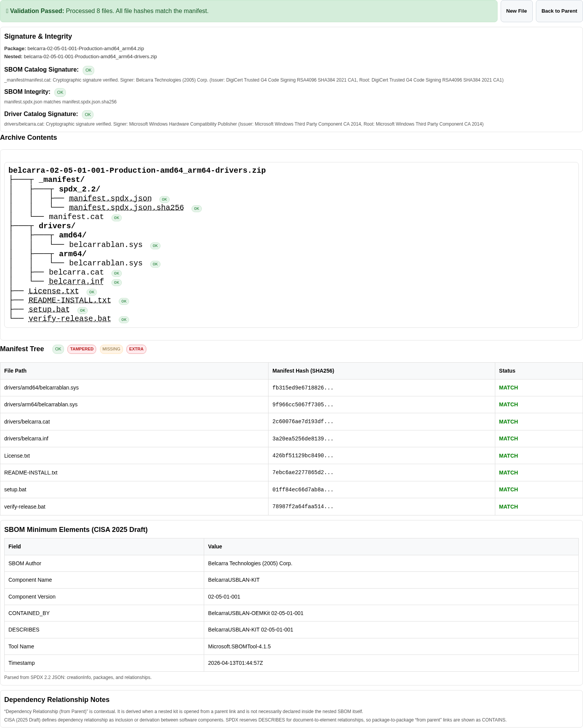Image resolution: width=583 pixels, height=728 pixels.
Task: Click the OK badge beside SBOM Catalog Signature
Action: 88,70
